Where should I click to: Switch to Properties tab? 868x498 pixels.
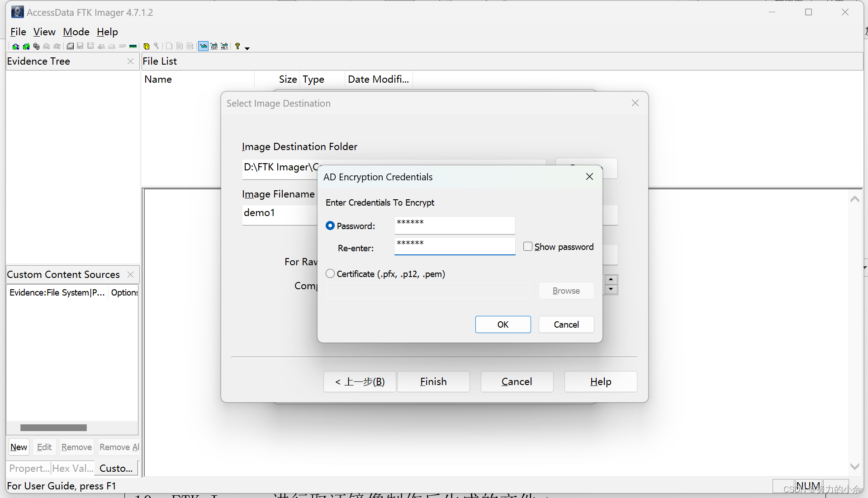click(x=29, y=468)
